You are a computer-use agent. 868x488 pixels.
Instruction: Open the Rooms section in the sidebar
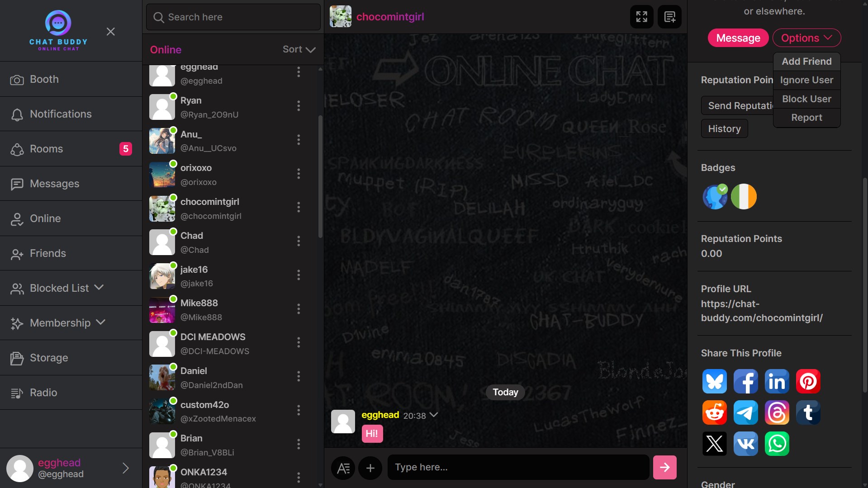[x=46, y=148]
